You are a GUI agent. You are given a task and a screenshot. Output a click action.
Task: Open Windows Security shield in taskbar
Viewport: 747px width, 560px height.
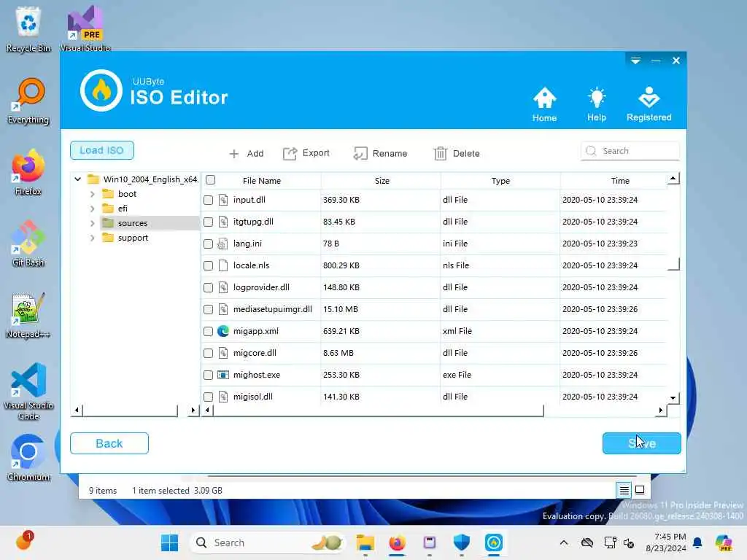(461, 542)
